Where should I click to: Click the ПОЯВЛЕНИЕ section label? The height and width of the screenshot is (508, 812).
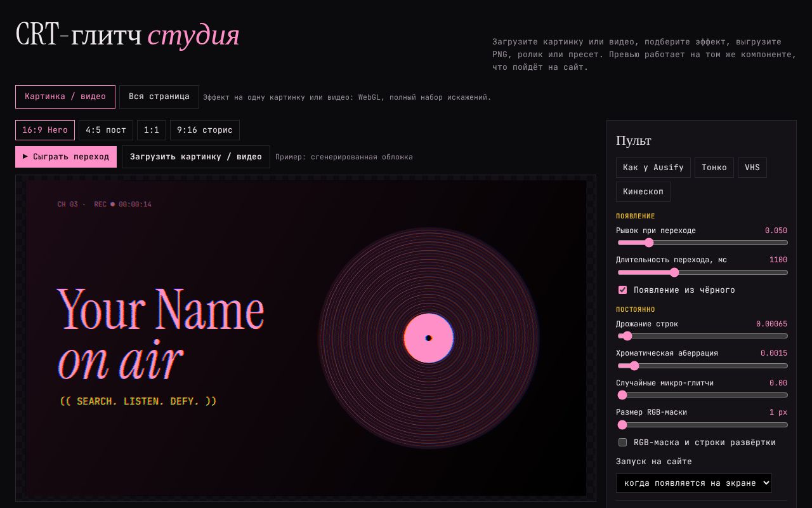636,217
